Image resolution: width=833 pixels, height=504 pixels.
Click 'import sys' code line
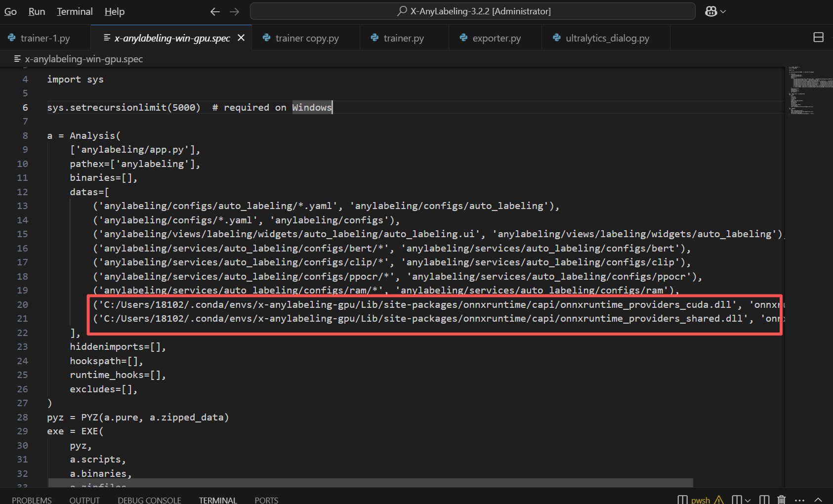(75, 79)
